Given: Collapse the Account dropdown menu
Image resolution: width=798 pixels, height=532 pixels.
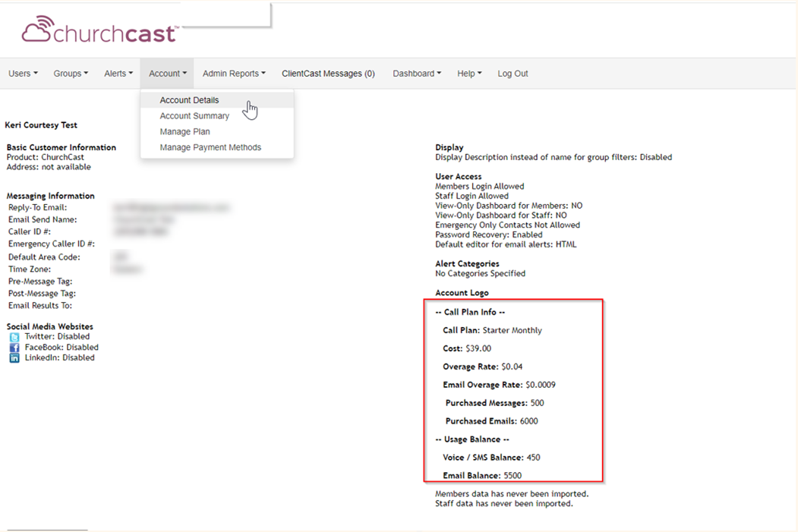Looking at the screenshot, I should point(168,74).
